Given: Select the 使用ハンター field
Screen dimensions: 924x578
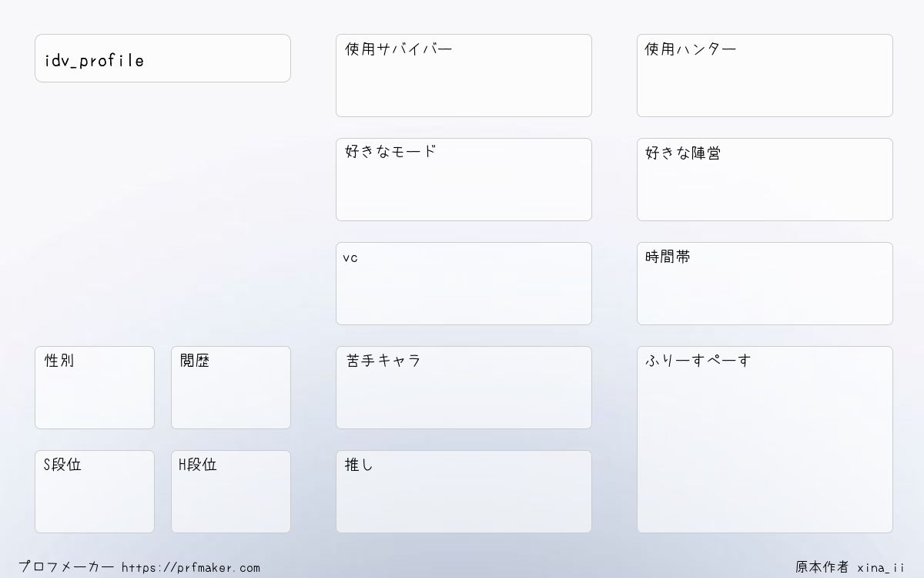Looking at the screenshot, I should point(765,76).
